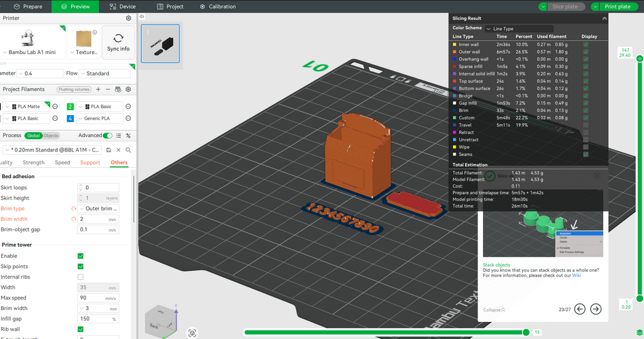644x339 pixels.
Task: Switch to Project tab
Action: tap(170, 6)
